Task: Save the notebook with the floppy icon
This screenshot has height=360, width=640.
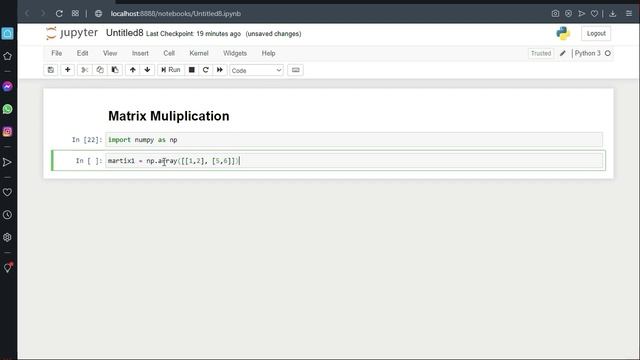Action: pyautogui.click(x=51, y=70)
